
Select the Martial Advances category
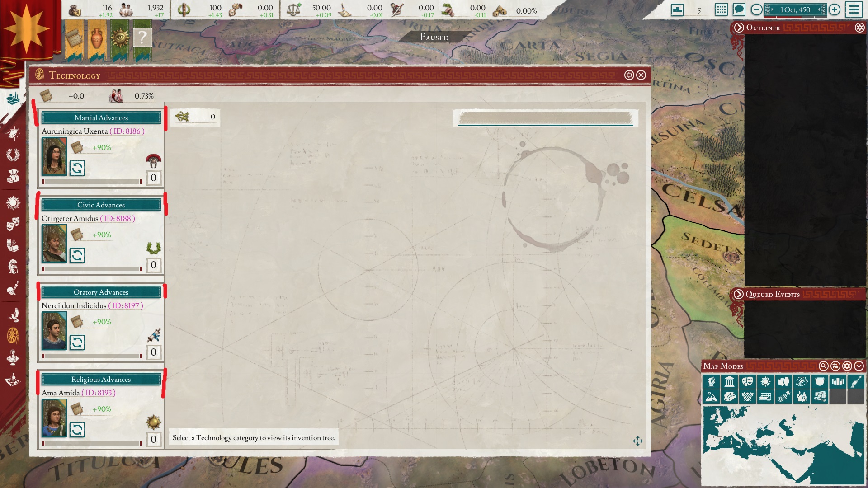click(x=101, y=117)
